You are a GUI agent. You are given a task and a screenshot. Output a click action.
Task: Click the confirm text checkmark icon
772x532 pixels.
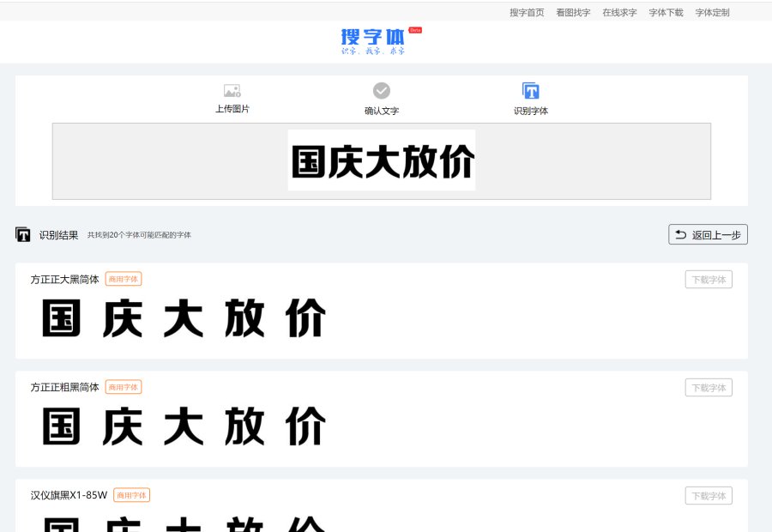point(382,91)
